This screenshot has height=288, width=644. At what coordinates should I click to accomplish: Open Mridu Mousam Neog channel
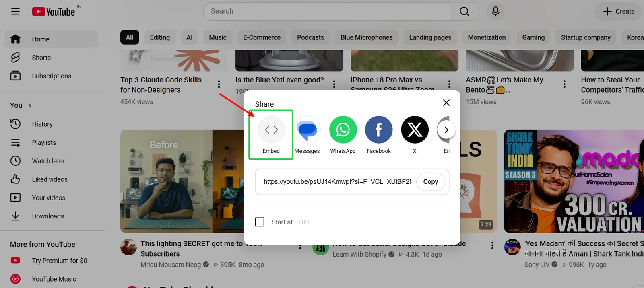pos(171,265)
